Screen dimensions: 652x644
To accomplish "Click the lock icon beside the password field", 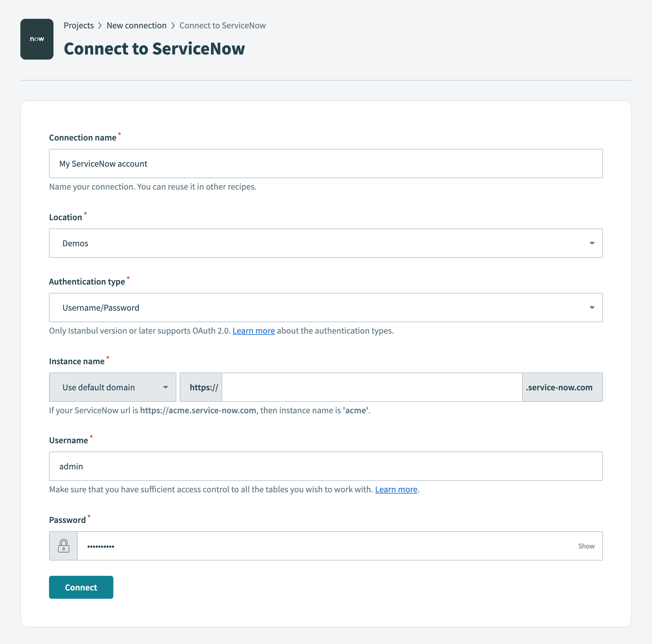I will (x=63, y=546).
